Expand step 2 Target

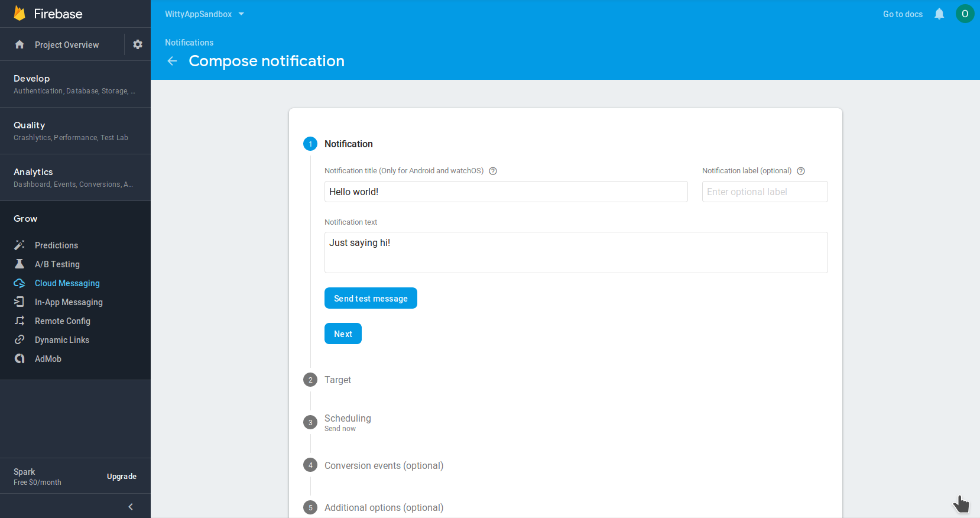338,380
